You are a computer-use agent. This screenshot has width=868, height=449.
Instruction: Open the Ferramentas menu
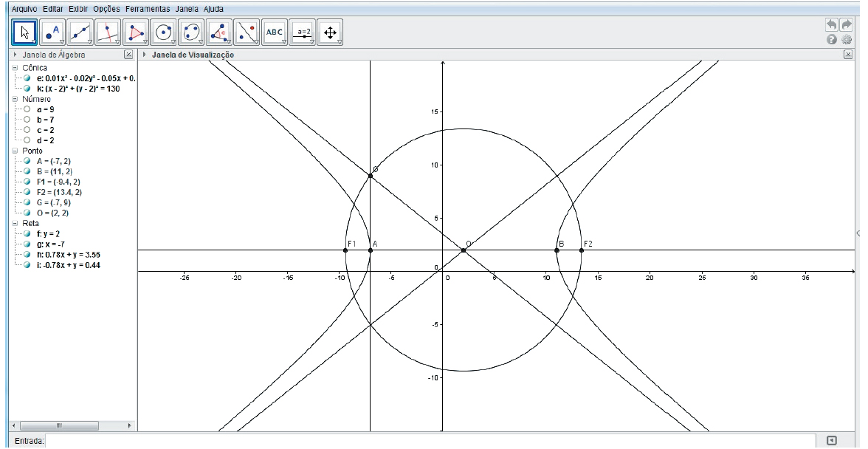(147, 9)
